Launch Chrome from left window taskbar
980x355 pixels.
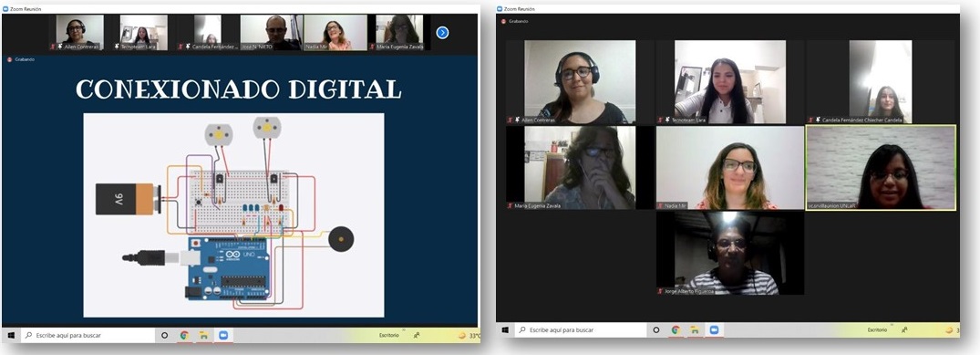pos(184,336)
